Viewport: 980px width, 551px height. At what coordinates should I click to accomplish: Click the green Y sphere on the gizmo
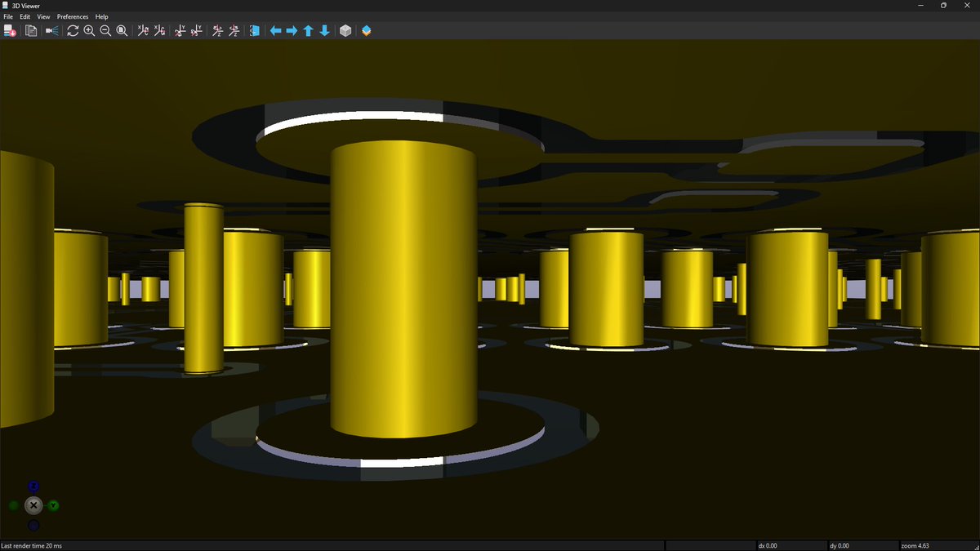click(53, 506)
